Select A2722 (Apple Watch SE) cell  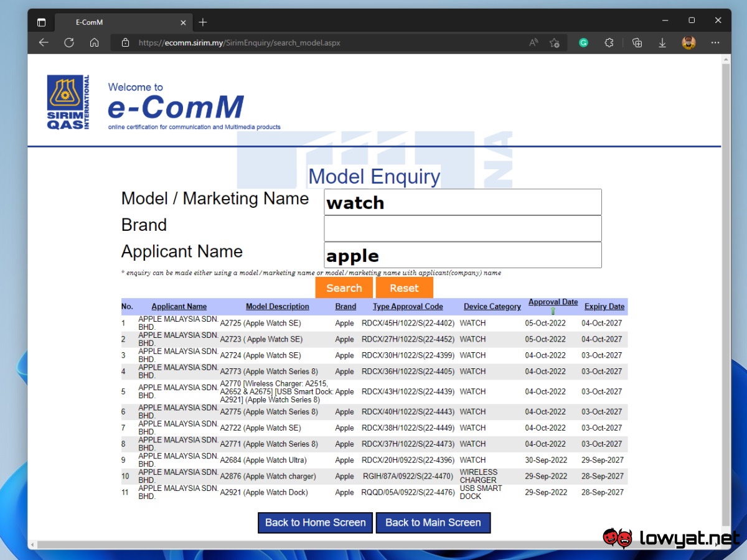point(261,427)
